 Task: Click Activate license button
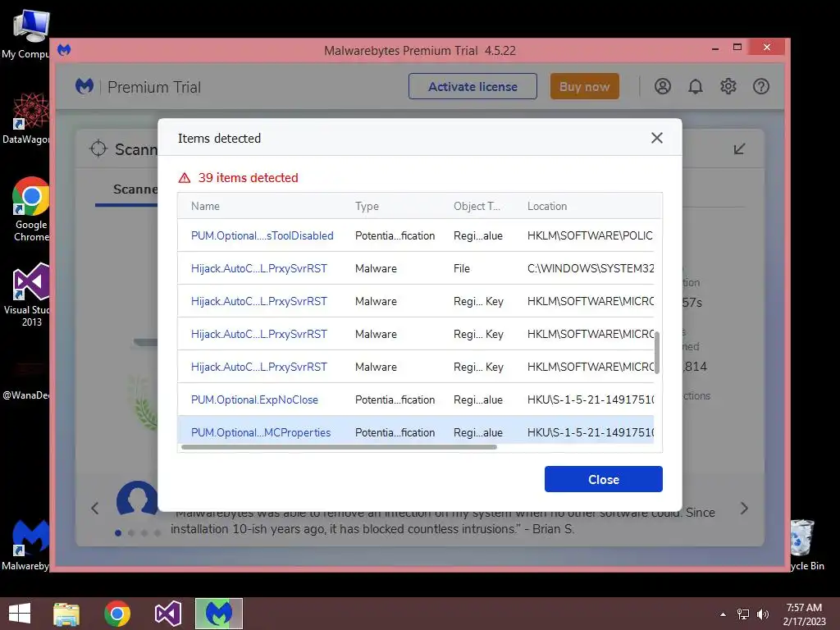pos(472,86)
